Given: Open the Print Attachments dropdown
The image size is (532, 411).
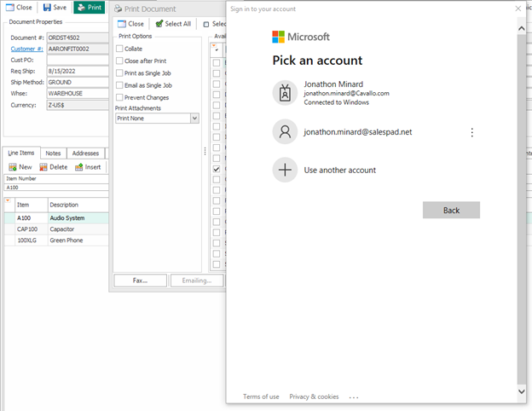Looking at the screenshot, I should click(x=194, y=119).
